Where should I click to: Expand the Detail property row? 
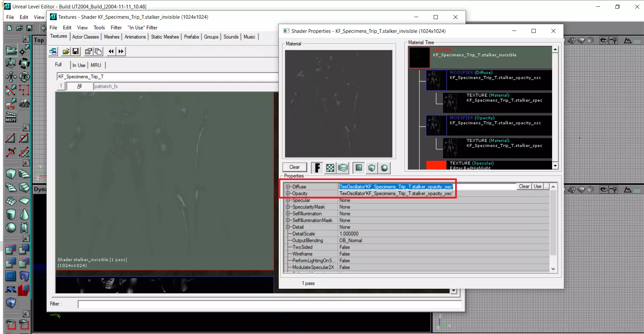point(287,227)
